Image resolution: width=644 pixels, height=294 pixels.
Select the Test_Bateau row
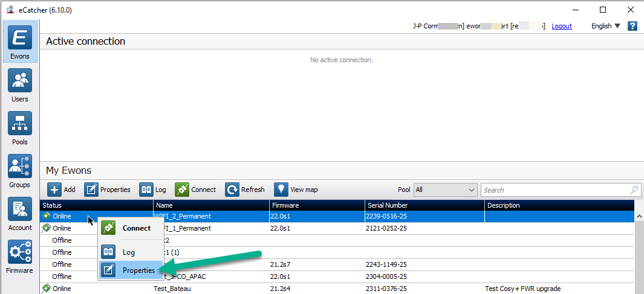(x=337, y=288)
